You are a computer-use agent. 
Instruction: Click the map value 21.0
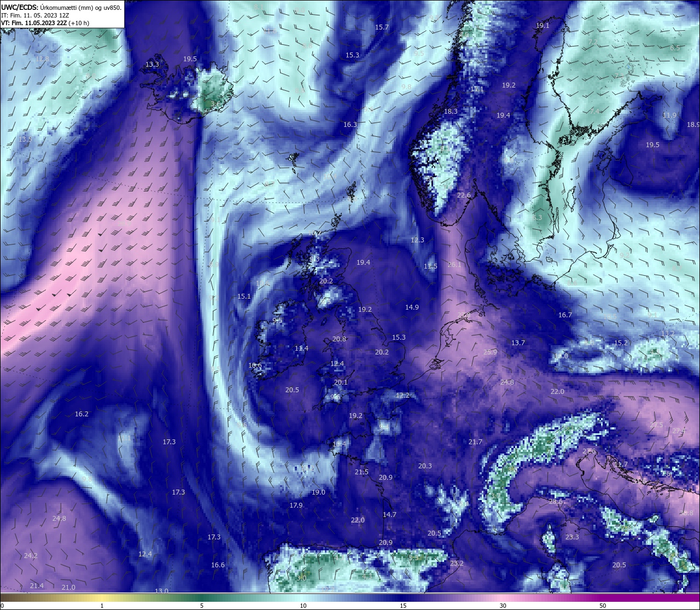click(x=68, y=587)
